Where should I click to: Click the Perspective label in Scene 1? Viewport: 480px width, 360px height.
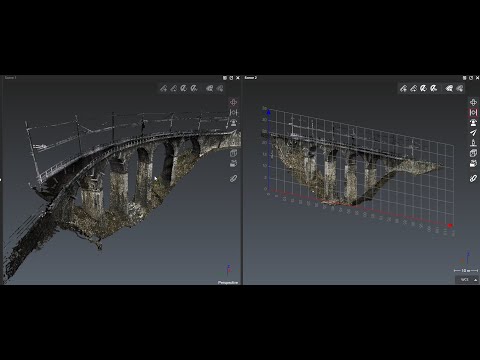pyautogui.click(x=228, y=282)
